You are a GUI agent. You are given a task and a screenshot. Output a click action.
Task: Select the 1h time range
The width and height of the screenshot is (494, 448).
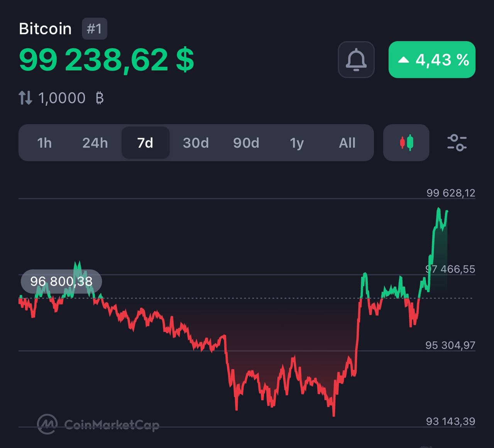(44, 143)
